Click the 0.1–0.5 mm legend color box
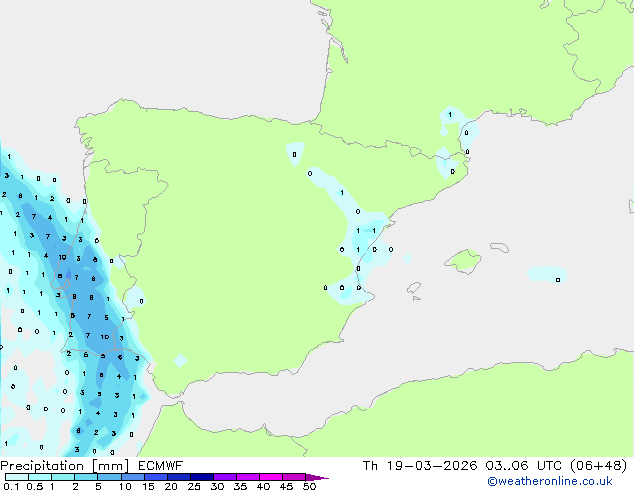The image size is (634, 490). (x=17, y=477)
